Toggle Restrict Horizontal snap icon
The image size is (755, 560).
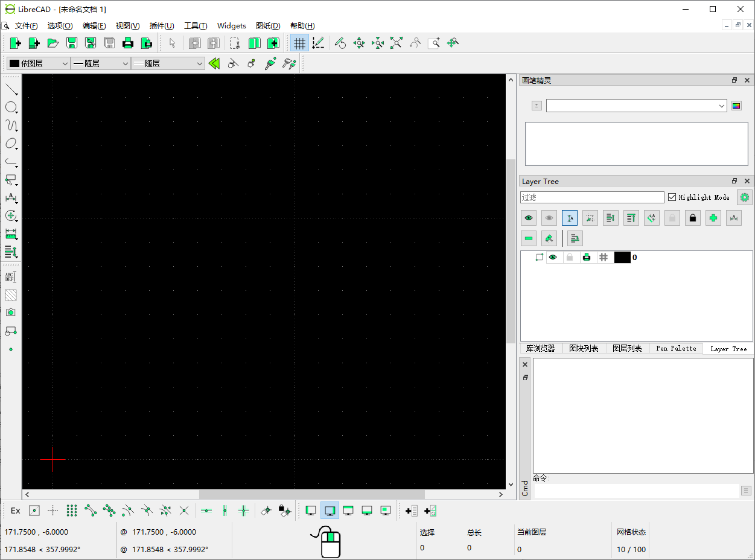tap(206, 511)
